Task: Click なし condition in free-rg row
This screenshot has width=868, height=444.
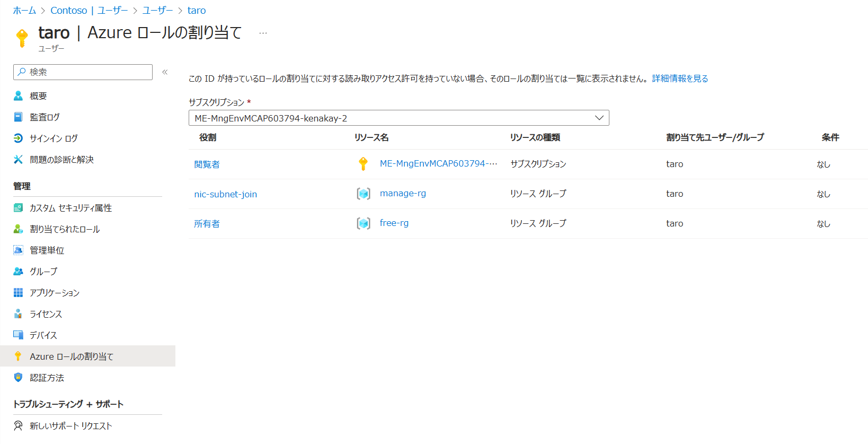Action: pos(823,224)
